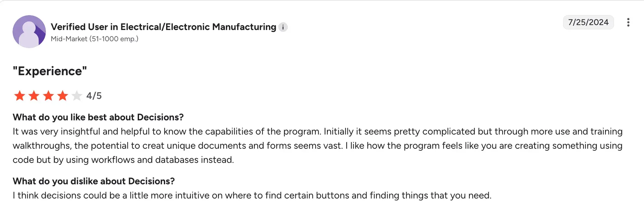Click the 7/25/2024 date badge
This screenshot has width=644, height=211.
[588, 22]
